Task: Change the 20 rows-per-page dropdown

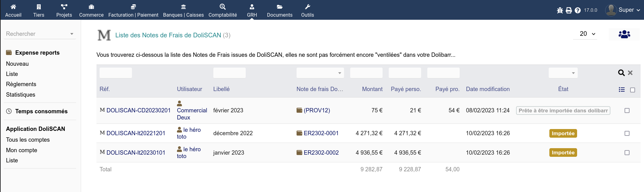Action: point(585,34)
